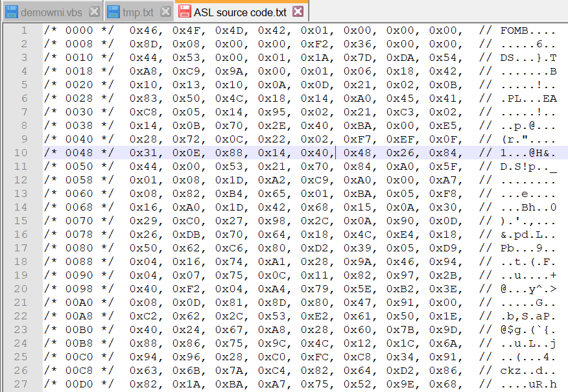
Task: Click the blue save icon on demowmi.vbs tab
Action: (12, 12)
